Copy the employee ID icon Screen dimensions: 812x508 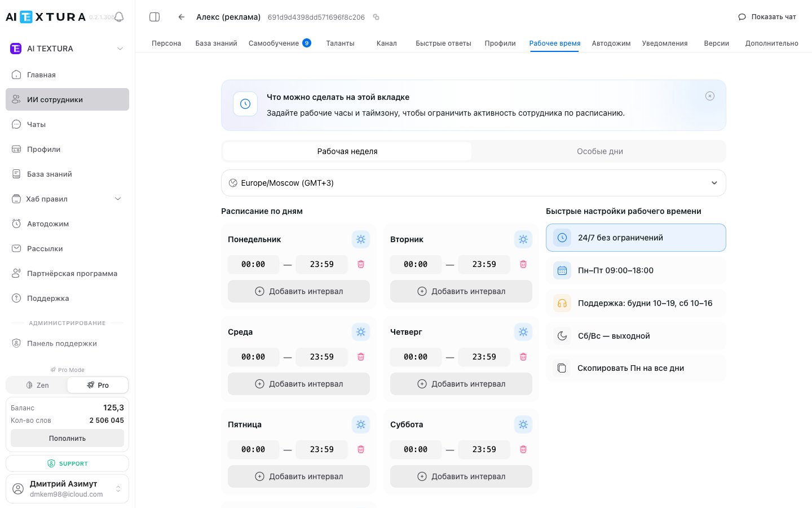click(376, 17)
